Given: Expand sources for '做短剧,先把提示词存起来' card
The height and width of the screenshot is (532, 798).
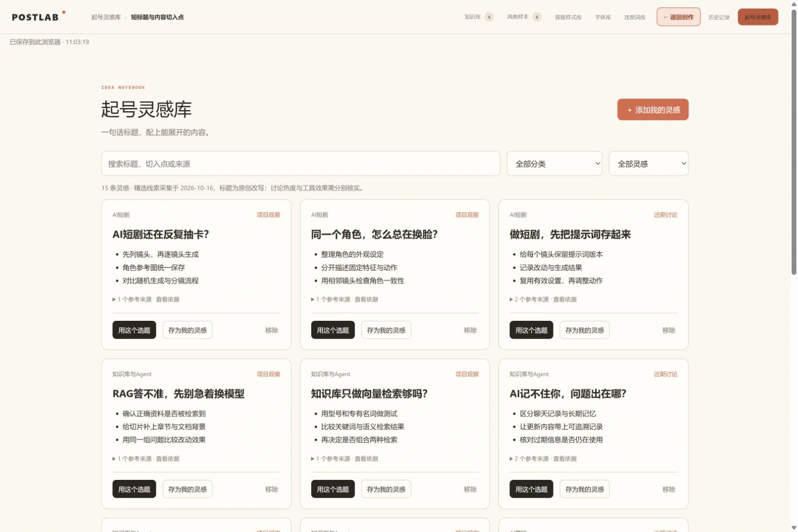Looking at the screenshot, I should [543, 299].
